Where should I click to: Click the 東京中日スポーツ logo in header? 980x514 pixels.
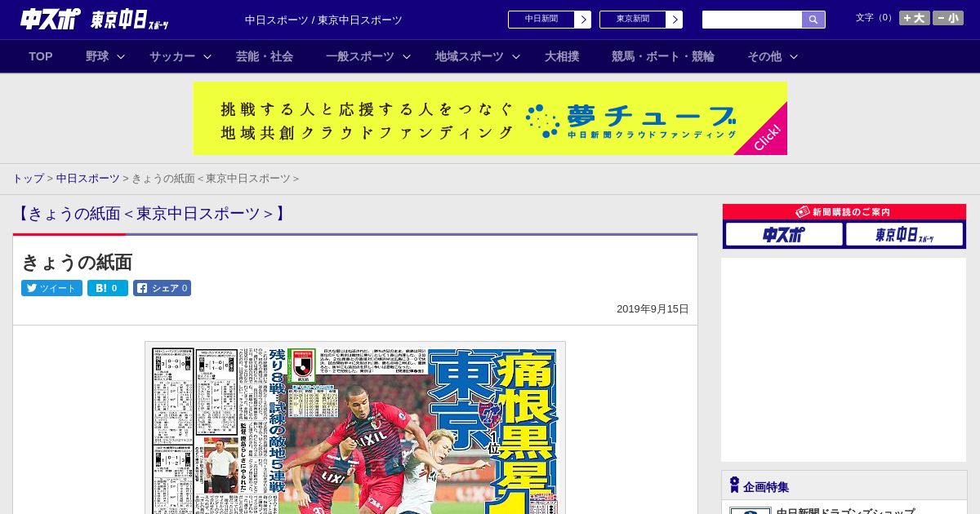(x=130, y=20)
